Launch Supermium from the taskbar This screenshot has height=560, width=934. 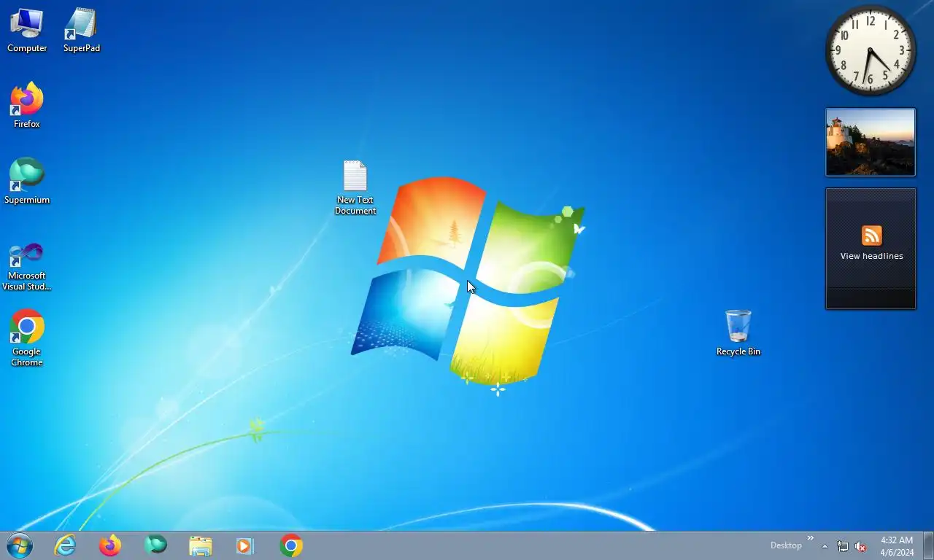point(155,545)
